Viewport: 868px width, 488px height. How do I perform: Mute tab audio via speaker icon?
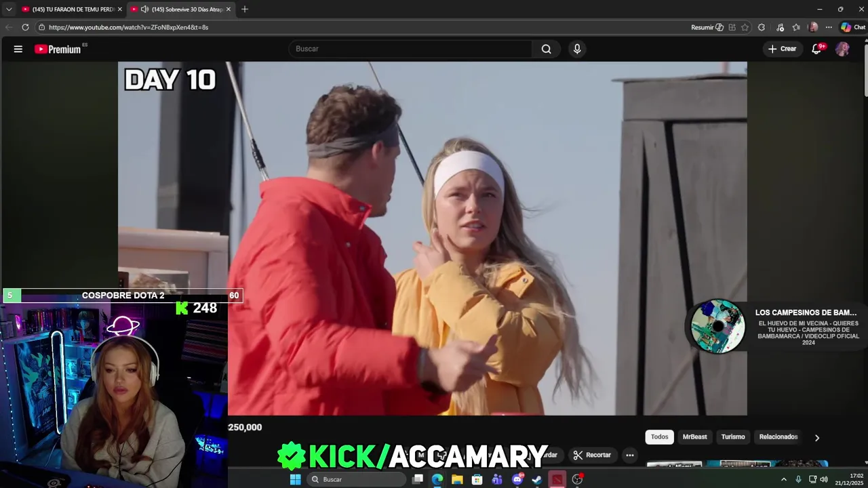pyautogui.click(x=144, y=9)
